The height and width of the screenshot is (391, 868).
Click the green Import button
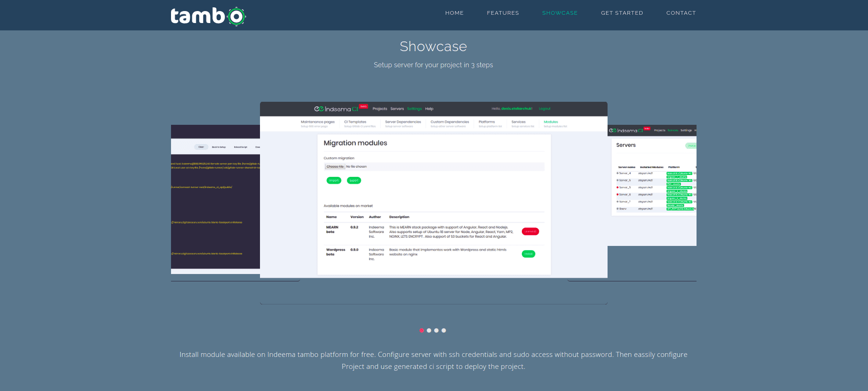click(x=334, y=181)
